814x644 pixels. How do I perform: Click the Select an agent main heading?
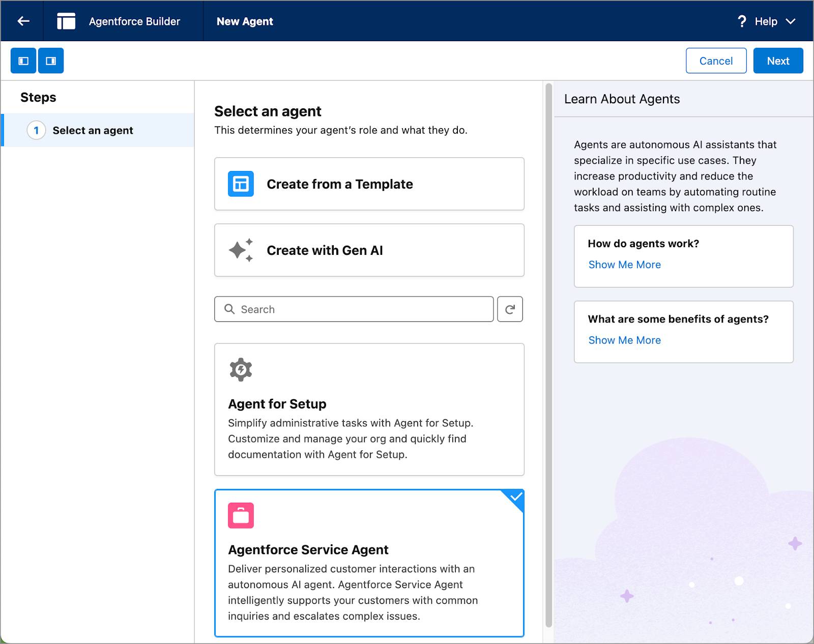point(268,111)
